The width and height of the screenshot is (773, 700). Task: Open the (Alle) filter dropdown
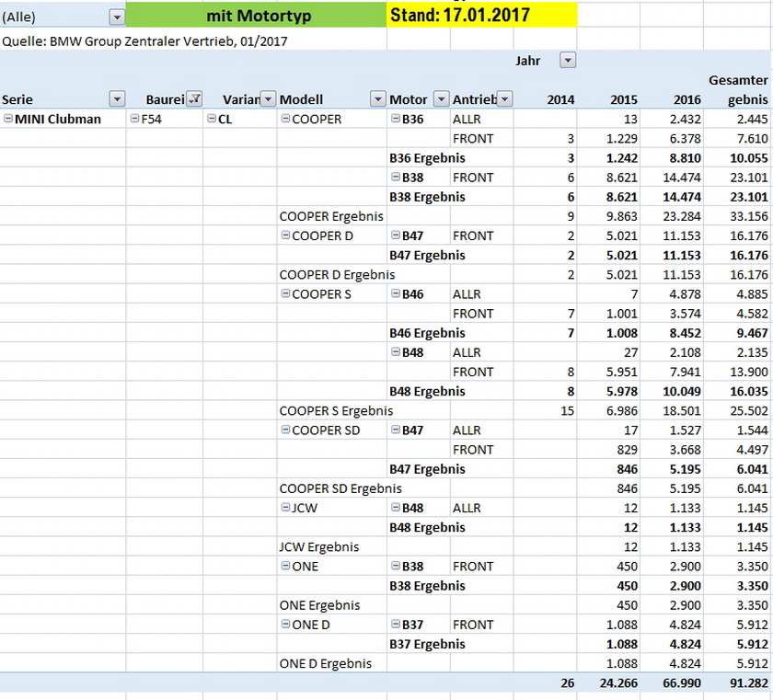(117, 17)
